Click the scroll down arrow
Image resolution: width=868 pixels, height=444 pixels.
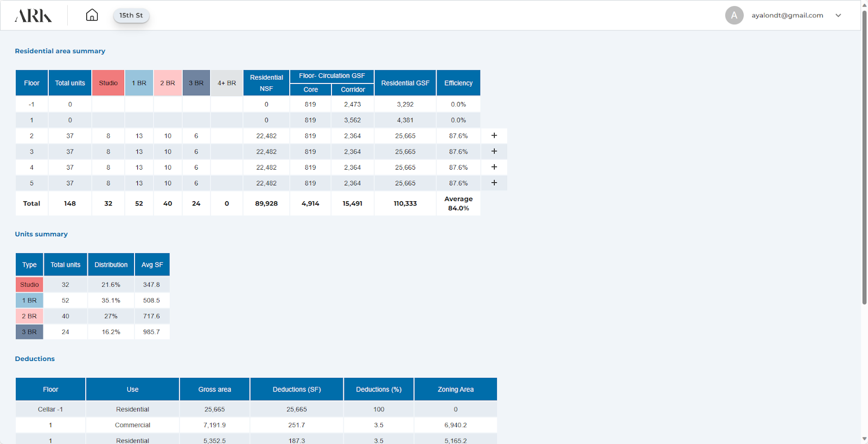pyautogui.click(x=864, y=439)
